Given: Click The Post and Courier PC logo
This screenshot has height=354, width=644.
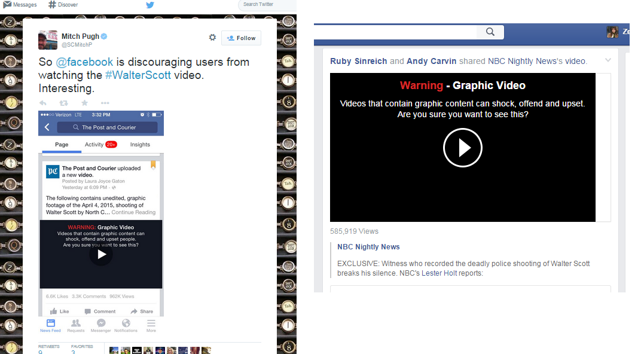Looking at the screenshot, I should (x=53, y=172).
